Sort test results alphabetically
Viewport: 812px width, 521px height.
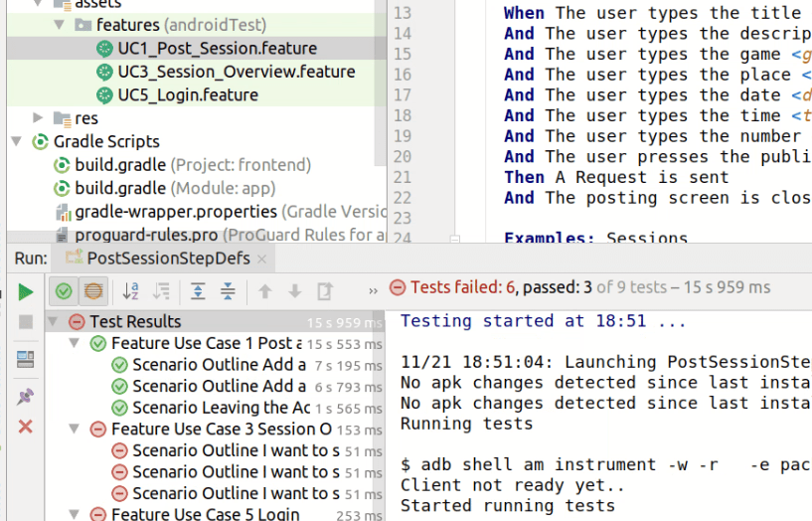pos(130,291)
